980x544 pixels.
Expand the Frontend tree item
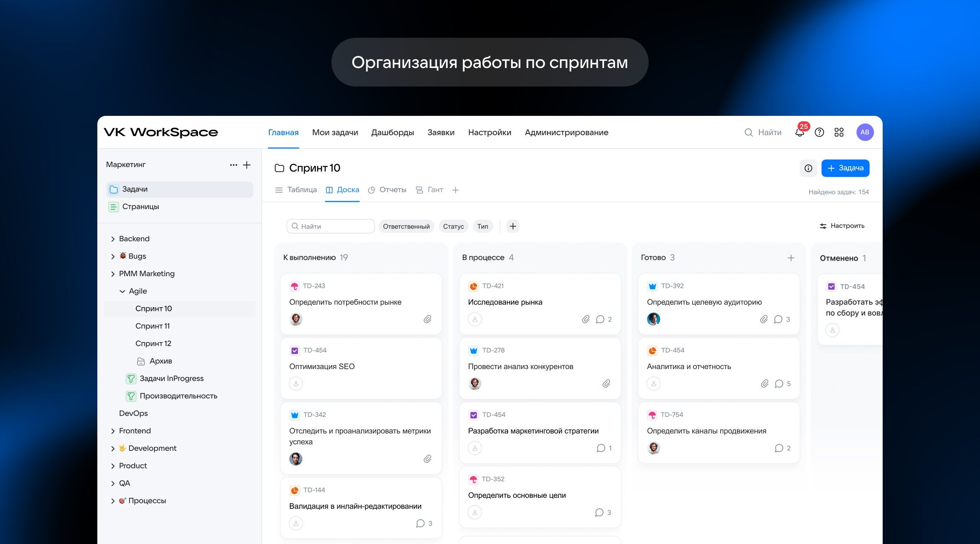coord(113,431)
